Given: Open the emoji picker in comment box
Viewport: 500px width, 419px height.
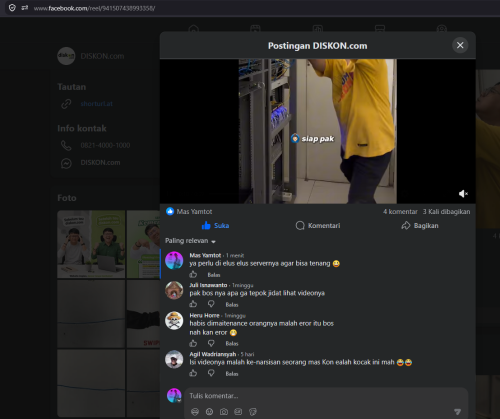Looking at the screenshot, I should point(209,412).
